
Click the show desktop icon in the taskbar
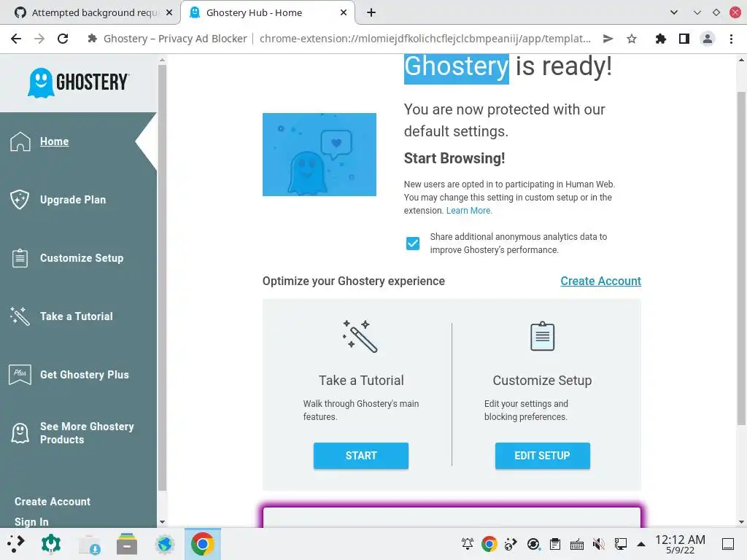(x=728, y=544)
